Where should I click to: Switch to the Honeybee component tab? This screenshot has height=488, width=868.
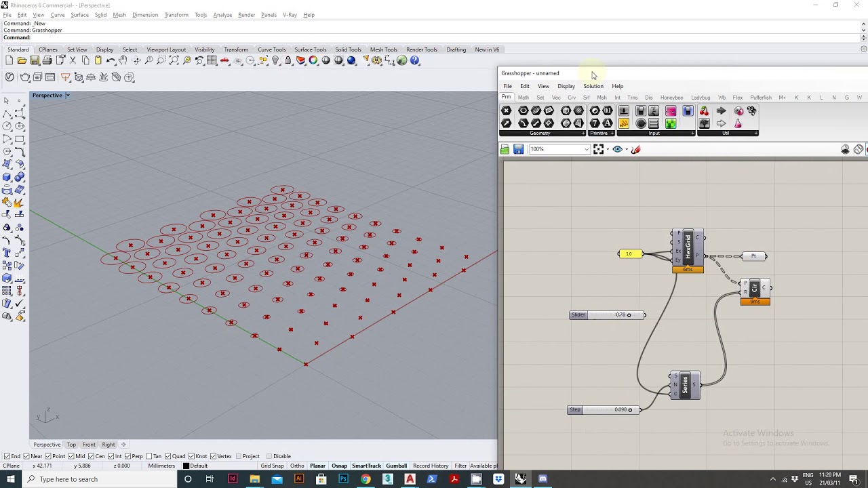click(x=671, y=98)
